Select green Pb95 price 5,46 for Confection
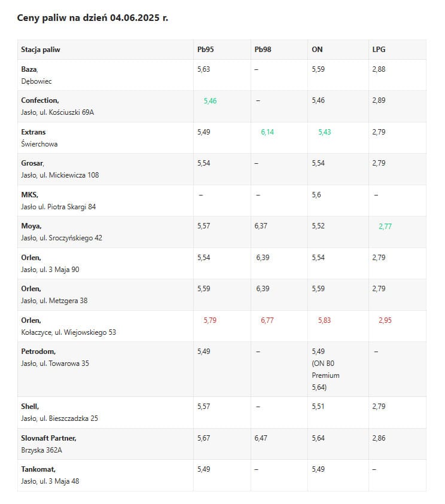Viewport: 445px width, 504px height. click(210, 101)
